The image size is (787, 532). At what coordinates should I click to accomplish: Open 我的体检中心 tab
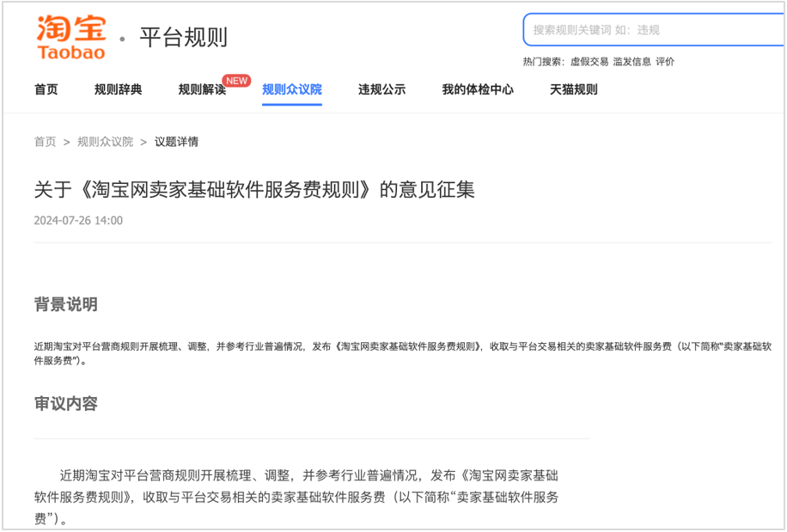click(x=478, y=90)
